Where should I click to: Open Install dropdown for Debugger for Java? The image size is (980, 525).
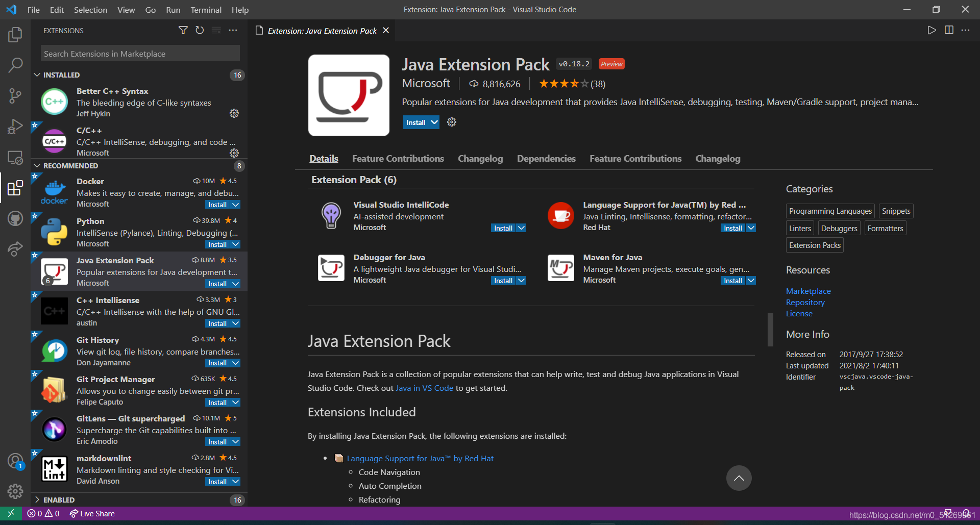coord(521,281)
